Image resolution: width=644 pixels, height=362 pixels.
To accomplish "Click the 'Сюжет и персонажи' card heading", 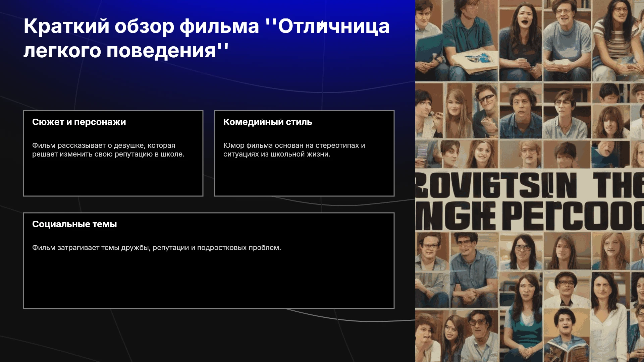I will [x=79, y=122].
